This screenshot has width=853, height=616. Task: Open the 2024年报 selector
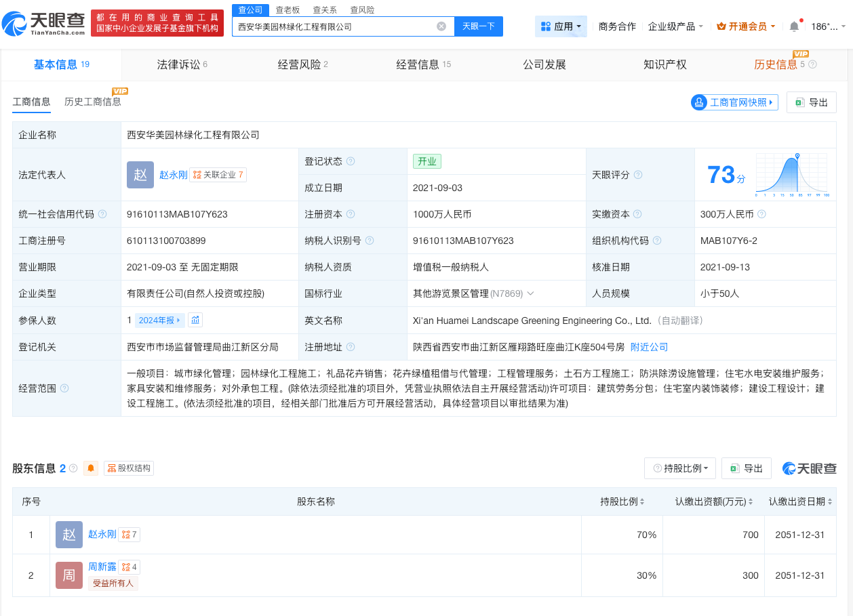tap(160, 320)
